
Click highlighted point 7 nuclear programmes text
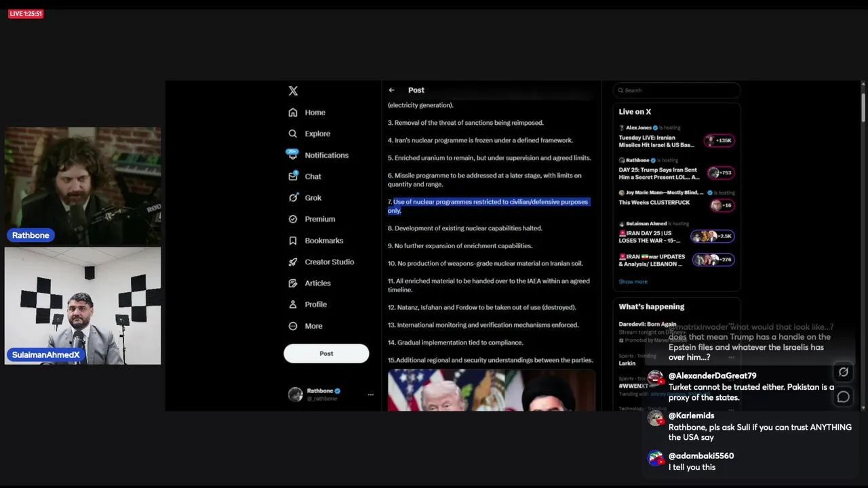point(488,206)
